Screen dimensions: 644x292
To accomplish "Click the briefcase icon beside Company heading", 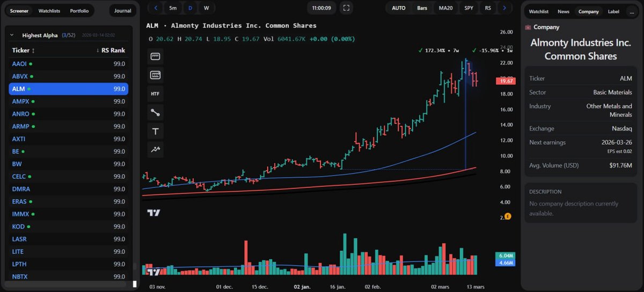I will (528, 27).
